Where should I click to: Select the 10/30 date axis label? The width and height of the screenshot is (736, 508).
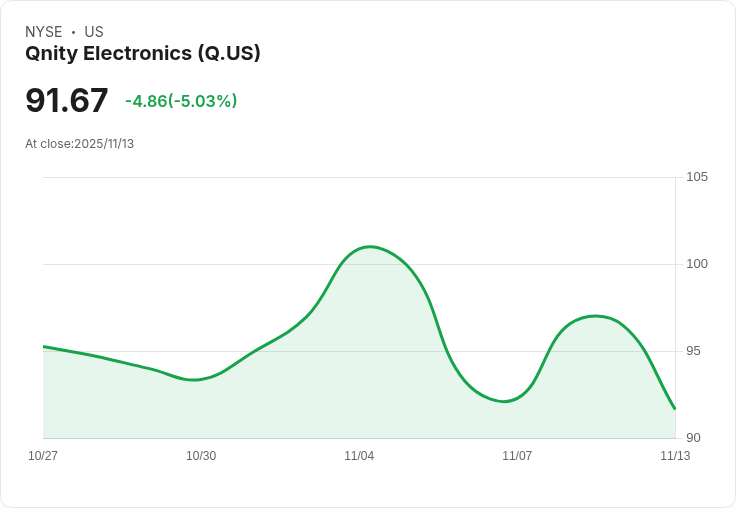pyautogui.click(x=201, y=455)
